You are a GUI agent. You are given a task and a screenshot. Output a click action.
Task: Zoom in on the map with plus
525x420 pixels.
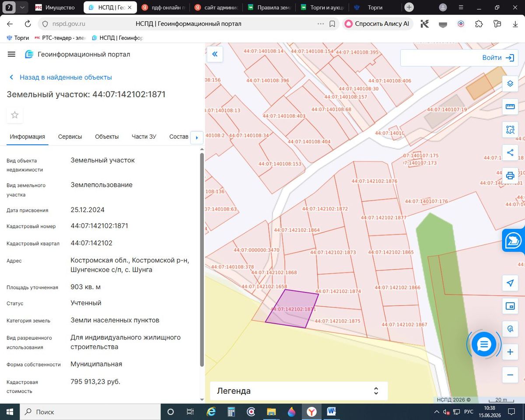point(510,352)
